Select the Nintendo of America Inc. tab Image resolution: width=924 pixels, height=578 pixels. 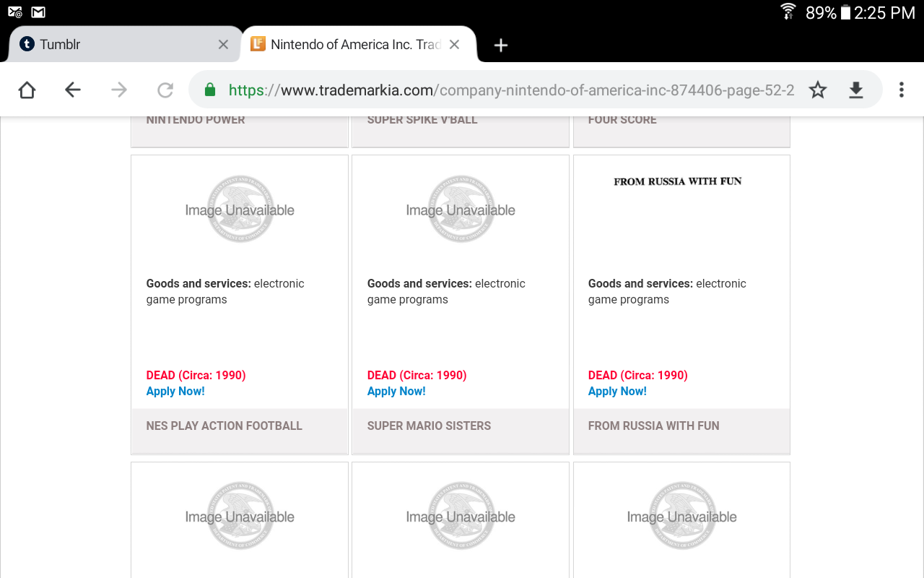click(x=358, y=45)
